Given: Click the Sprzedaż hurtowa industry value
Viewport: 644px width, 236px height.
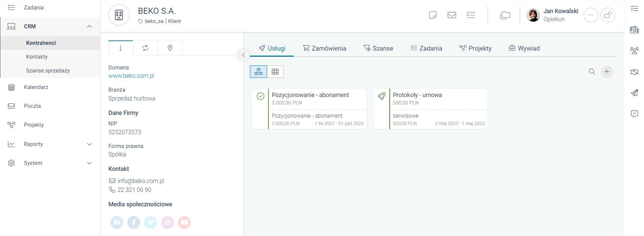Looking at the screenshot, I should click(132, 98).
